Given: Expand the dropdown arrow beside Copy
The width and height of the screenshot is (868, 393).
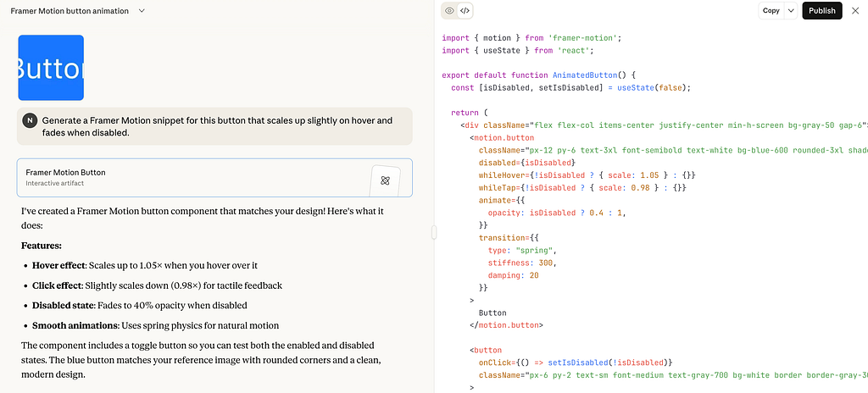Looking at the screenshot, I should [x=791, y=11].
